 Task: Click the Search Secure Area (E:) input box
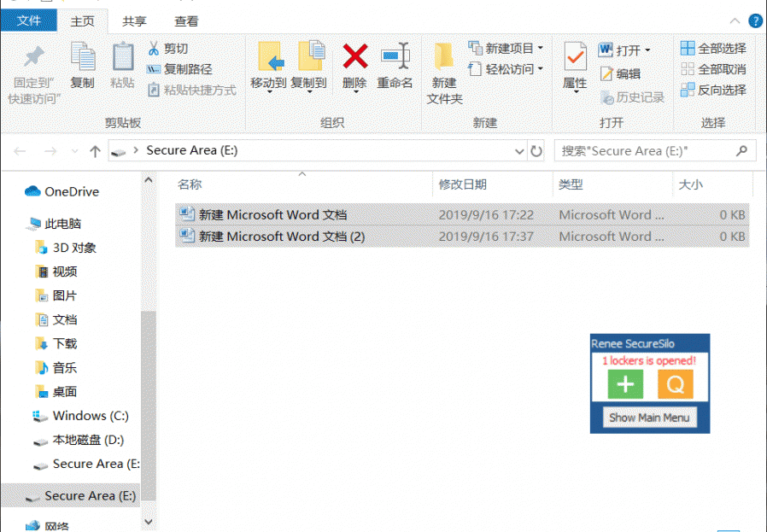645,151
